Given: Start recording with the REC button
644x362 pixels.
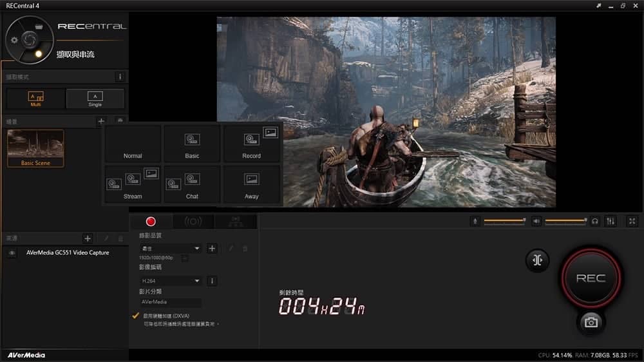Looking at the screenshot, I should tap(591, 278).
